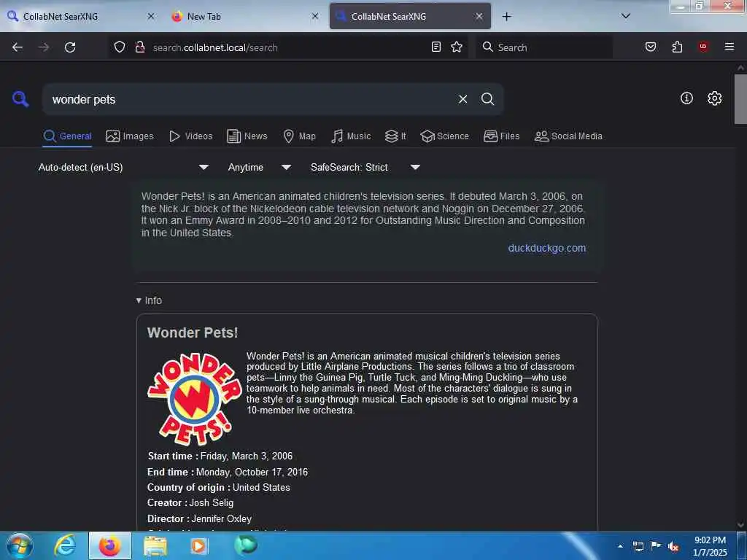Screen dimensions: 747x560
Task: Click 'Start time : Friday, March 3, 2006' row
Action: coord(220,456)
